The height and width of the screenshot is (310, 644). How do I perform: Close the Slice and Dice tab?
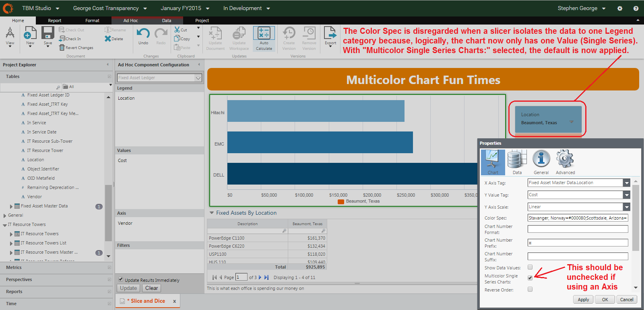(174, 301)
